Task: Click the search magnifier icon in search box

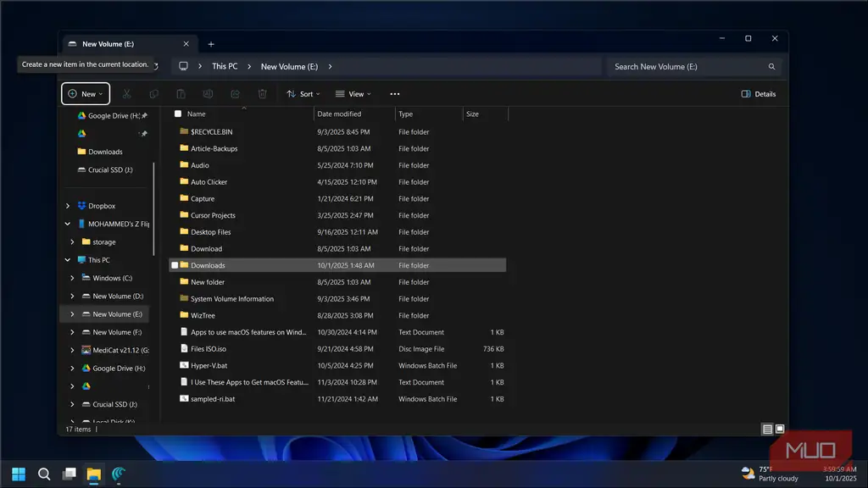Action: pos(771,66)
